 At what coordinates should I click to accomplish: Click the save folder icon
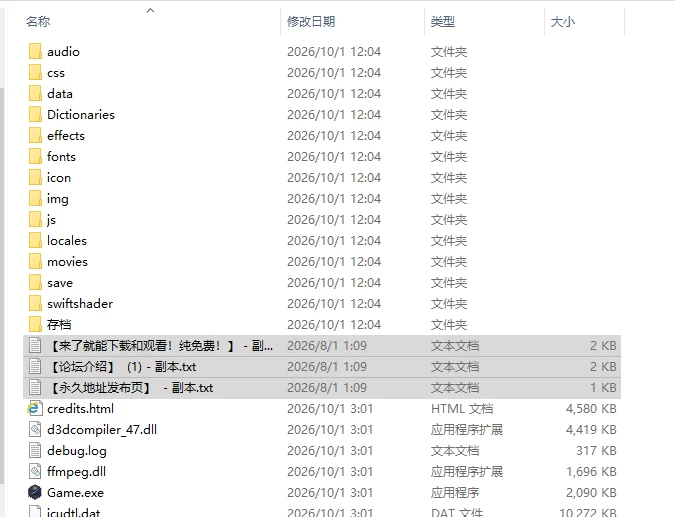(35, 283)
